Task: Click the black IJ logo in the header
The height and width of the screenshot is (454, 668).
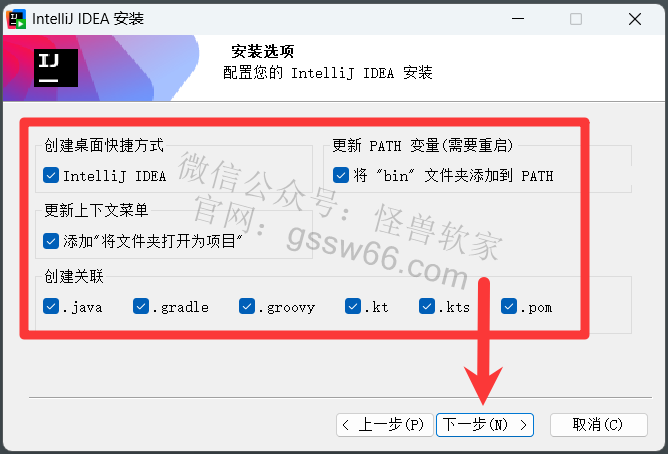Action: pyautogui.click(x=56, y=68)
